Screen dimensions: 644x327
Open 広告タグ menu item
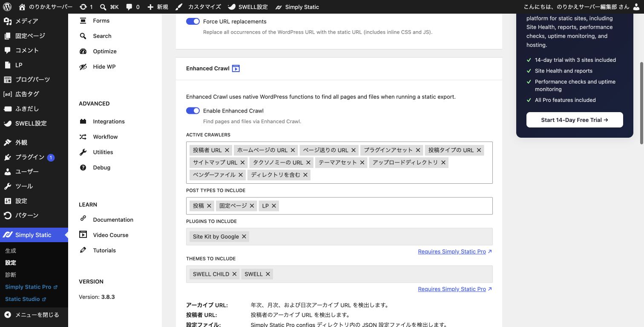click(34, 94)
